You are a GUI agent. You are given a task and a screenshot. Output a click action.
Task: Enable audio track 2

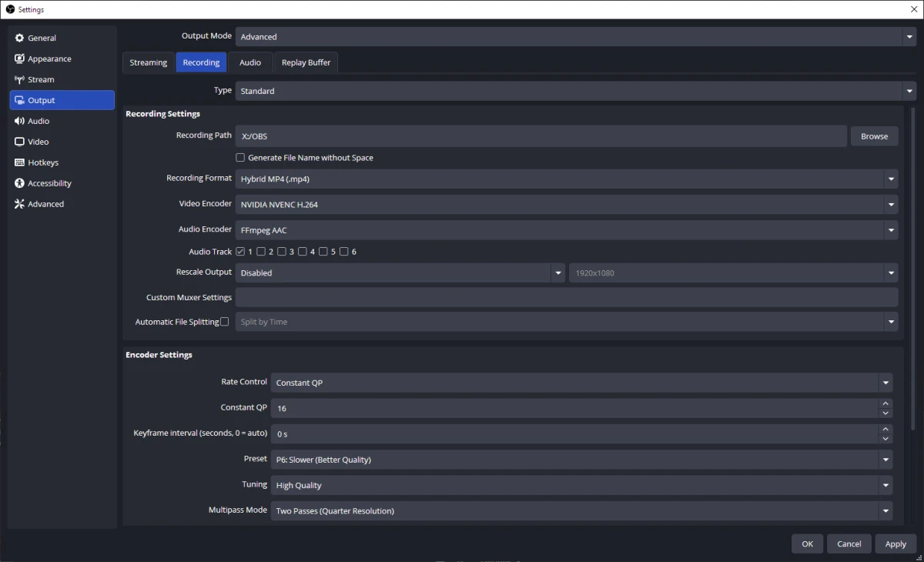[261, 252]
